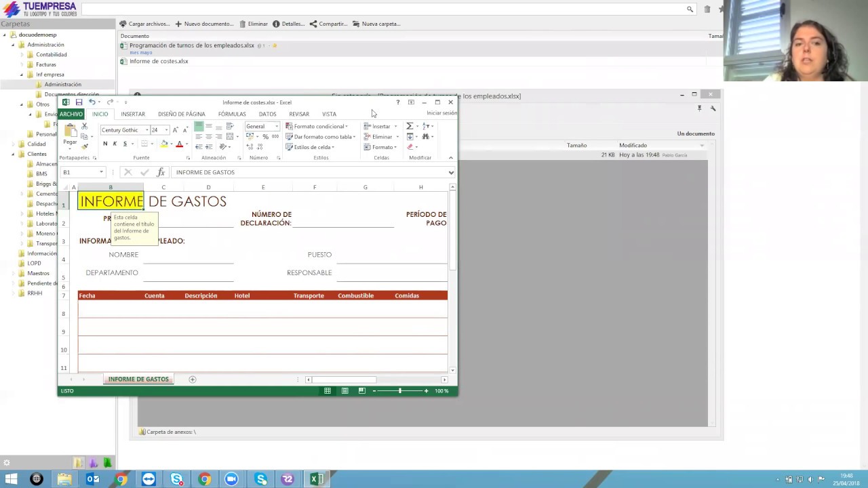Switch to the INSERTAR tab
Viewport: 868px width, 488px height.
pos(133,114)
